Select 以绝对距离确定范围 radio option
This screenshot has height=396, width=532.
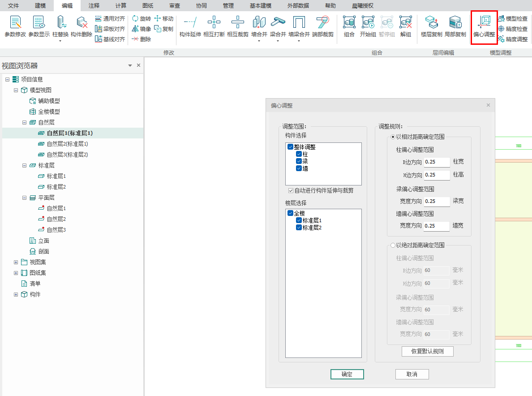(x=393, y=245)
